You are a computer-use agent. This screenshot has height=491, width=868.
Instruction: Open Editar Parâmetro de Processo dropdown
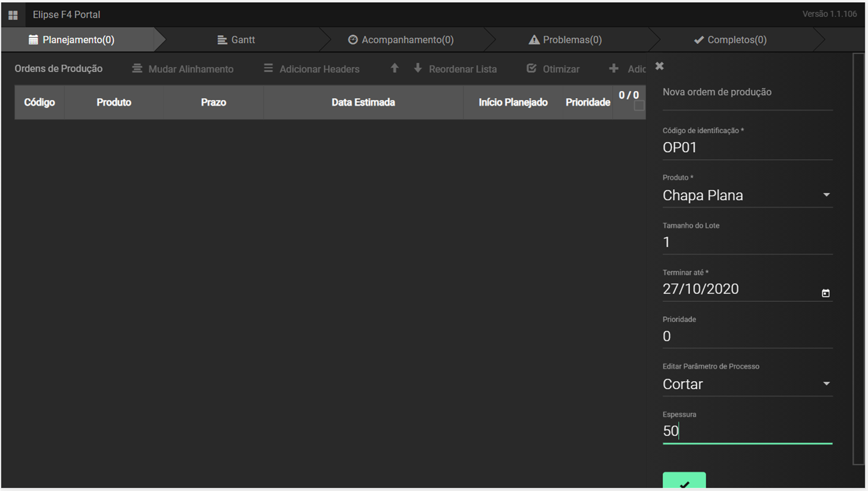(x=747, y=384)
